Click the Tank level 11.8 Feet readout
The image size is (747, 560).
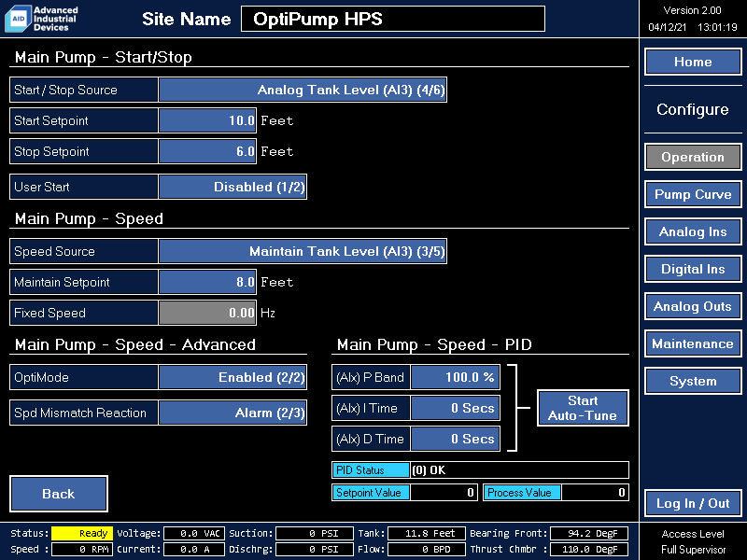(x=427, y=533)
